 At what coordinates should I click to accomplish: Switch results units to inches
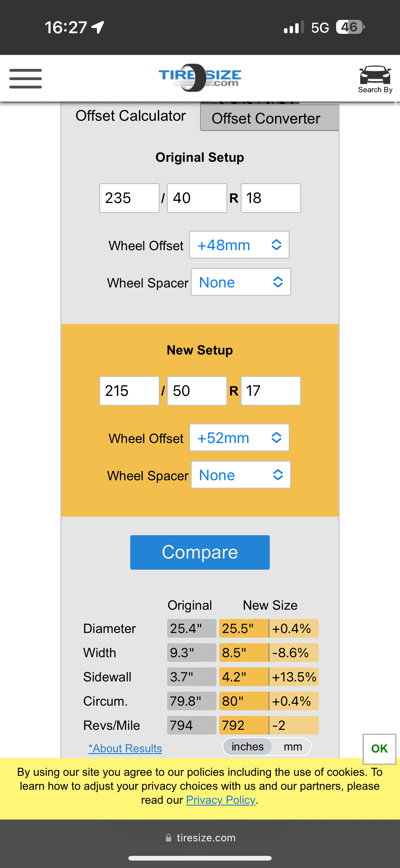(x=247, y=747)
